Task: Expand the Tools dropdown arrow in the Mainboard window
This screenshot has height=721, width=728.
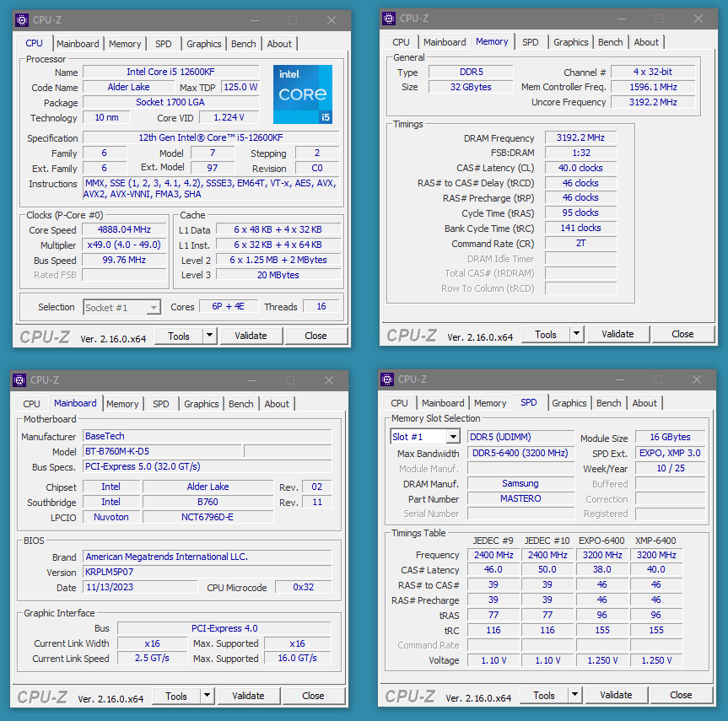Action: [207, 696]
